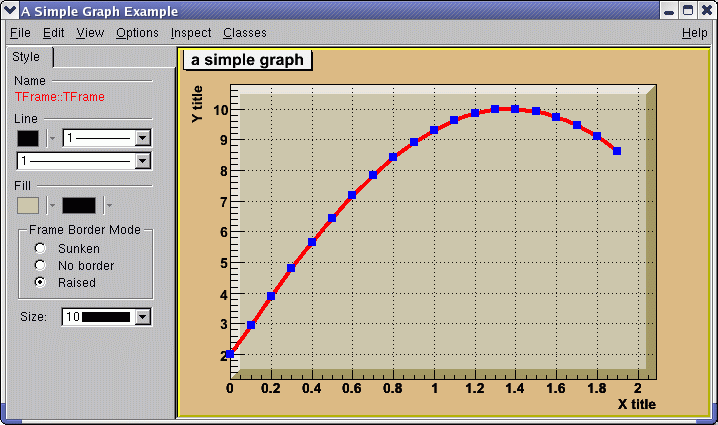Image resolution: width=718 pixels, height=425 pixels.
Task: Open the Classes menu
Action: (x=245, y=33)
